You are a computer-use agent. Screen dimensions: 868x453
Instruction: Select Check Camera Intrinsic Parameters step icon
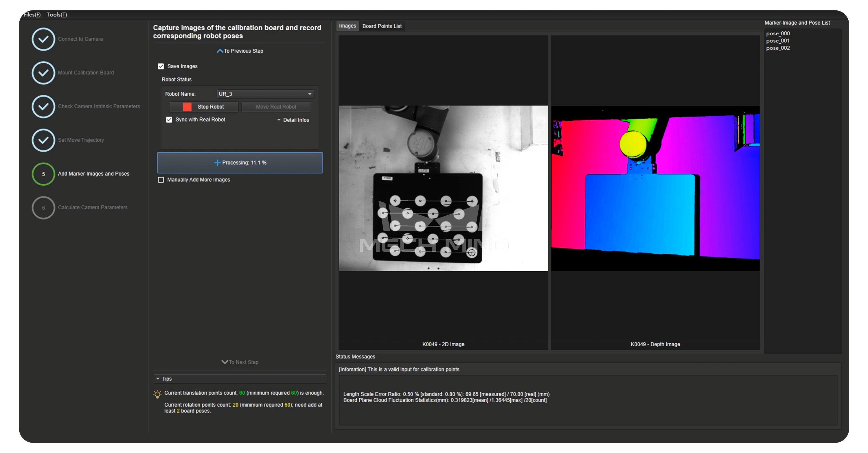pos(43,106)
